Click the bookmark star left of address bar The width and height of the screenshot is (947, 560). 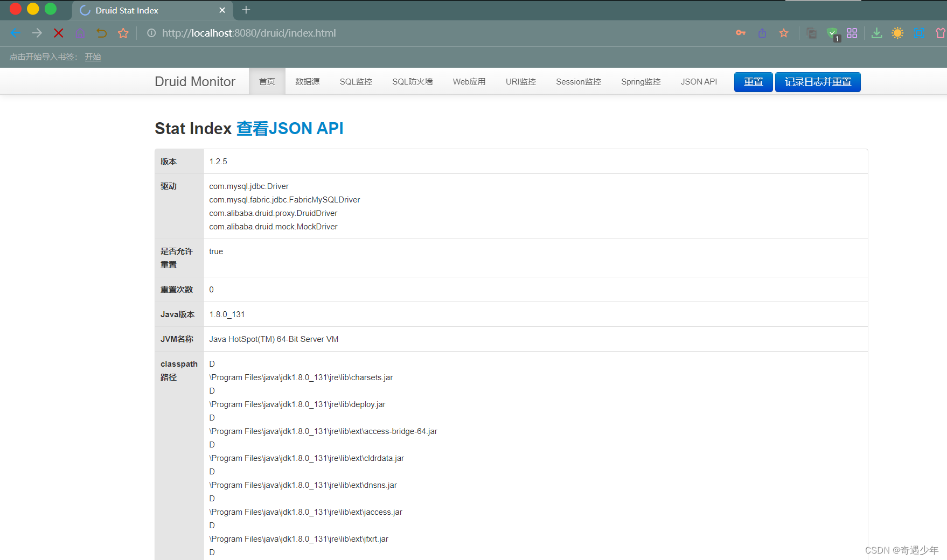pos(123,33)
